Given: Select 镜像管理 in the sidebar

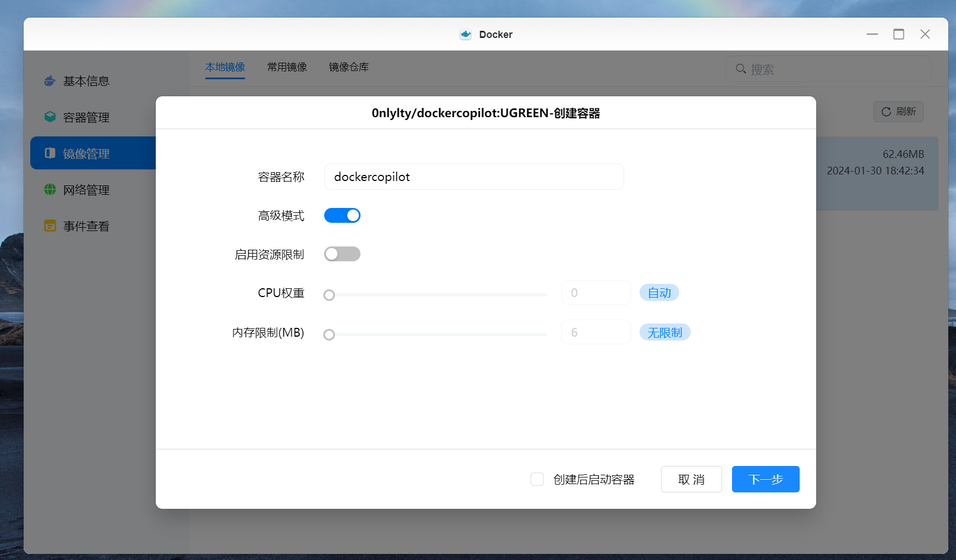Looking at the screenshot, I should [x=93, y=153].
